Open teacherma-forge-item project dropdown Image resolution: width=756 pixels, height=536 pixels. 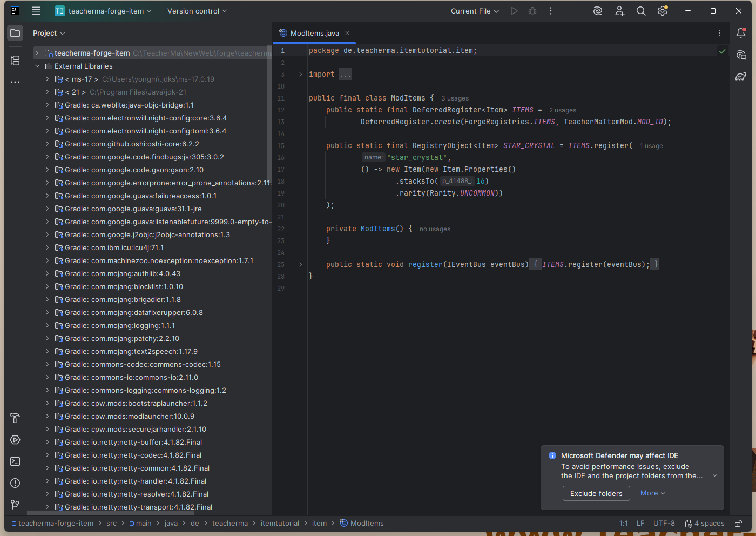pos(103,11)
